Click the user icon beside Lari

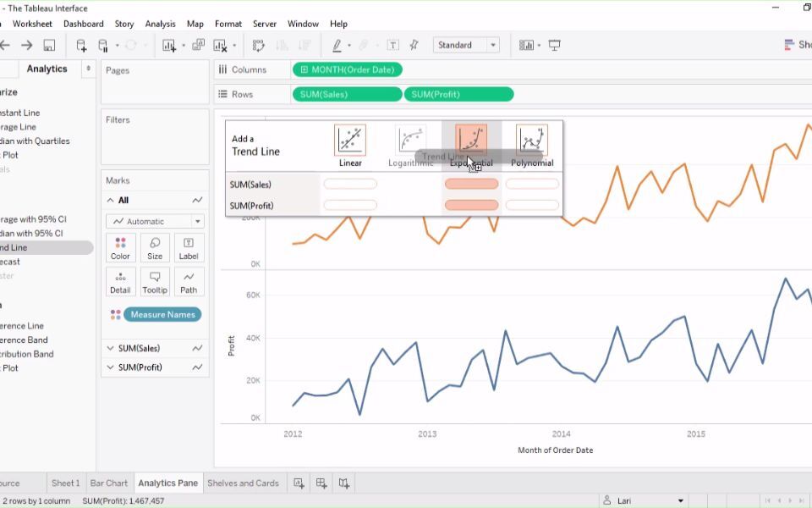click(x=606, y=500)
